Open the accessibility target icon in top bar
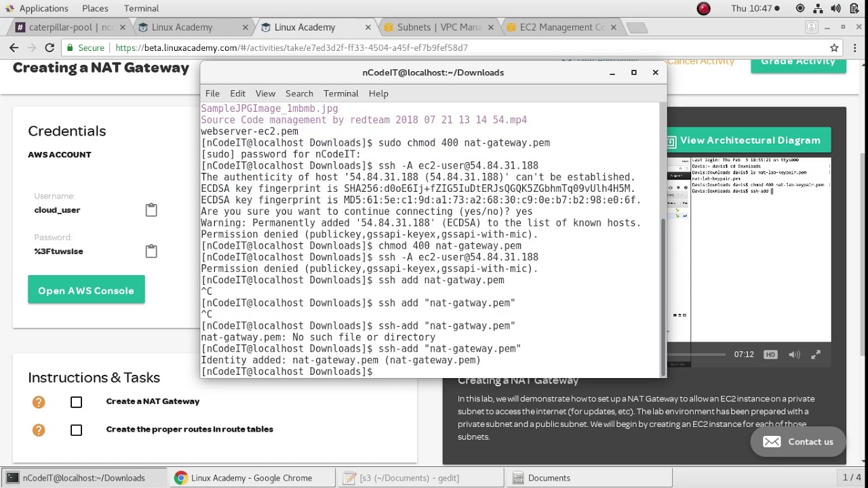Viewport: 868px width, 488px height. (800, 8)
